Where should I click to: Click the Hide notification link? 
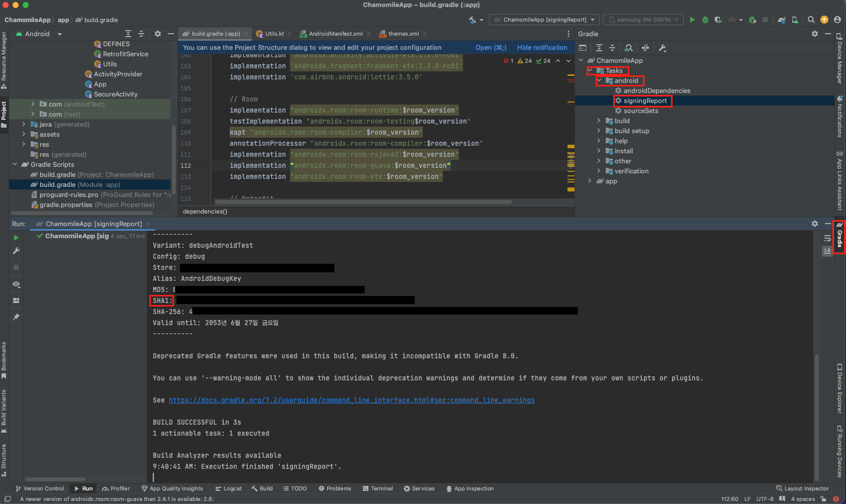(x=542, y=47)
